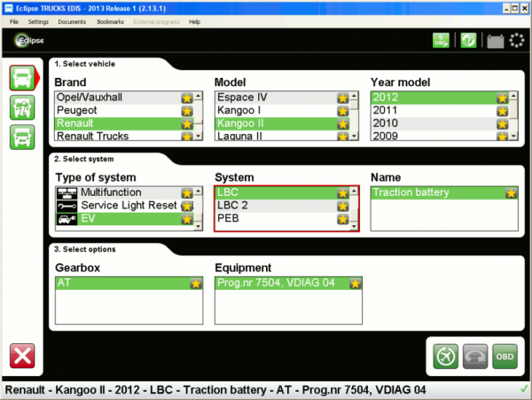This screenshot has width=532, height=400.
Task: Toggle favorite star for year 2011
Action: 502,111
